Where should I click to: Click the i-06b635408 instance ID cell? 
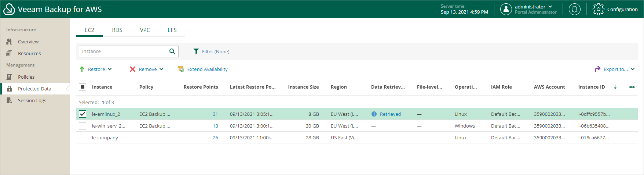594,126
